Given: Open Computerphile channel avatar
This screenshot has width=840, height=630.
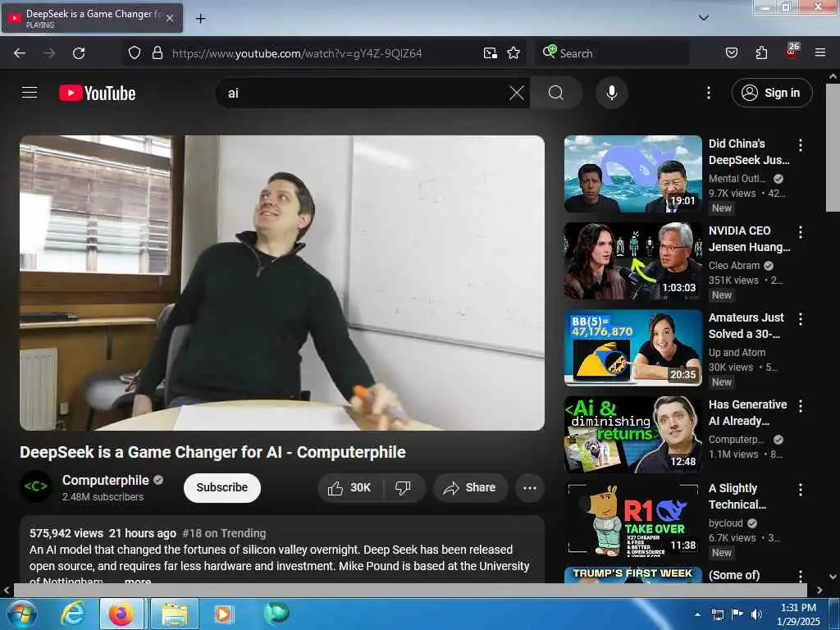Looking at the screenshot, I should tap(36, 486).
